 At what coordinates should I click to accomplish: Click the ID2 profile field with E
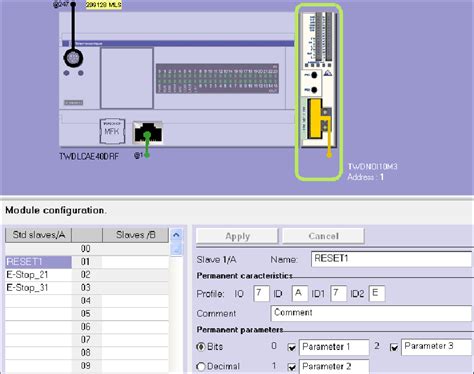point(377,294)
